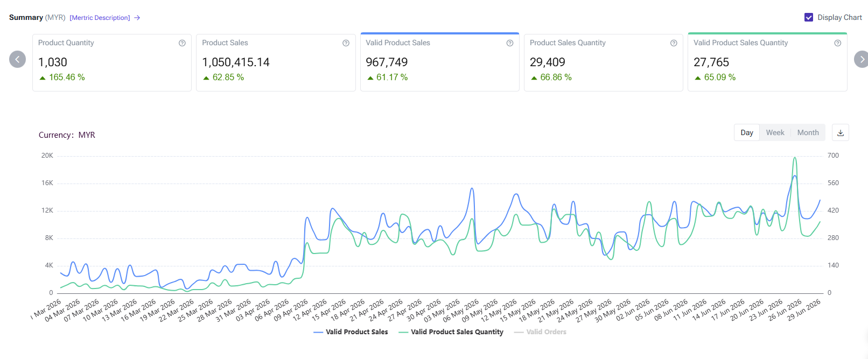Click the arrow next to Metric Description
The width and height of the screenshot is (868, 359).
point(137,18)
